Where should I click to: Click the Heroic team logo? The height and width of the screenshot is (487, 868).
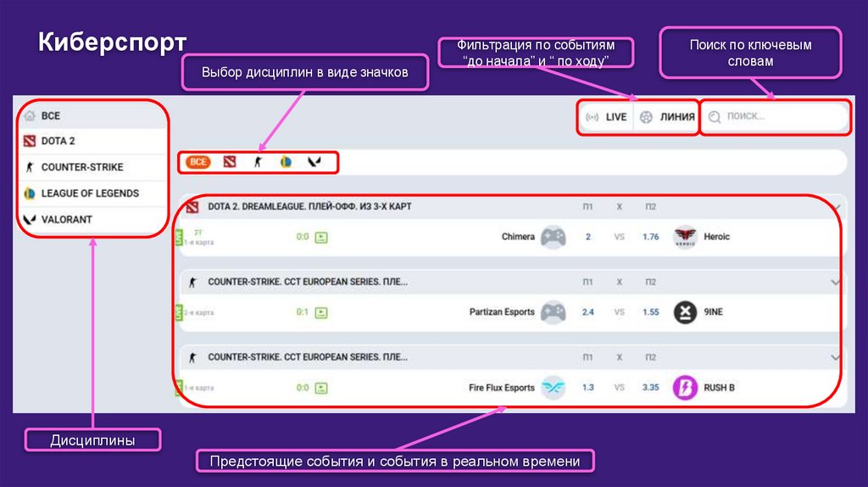tap(685, 237)
